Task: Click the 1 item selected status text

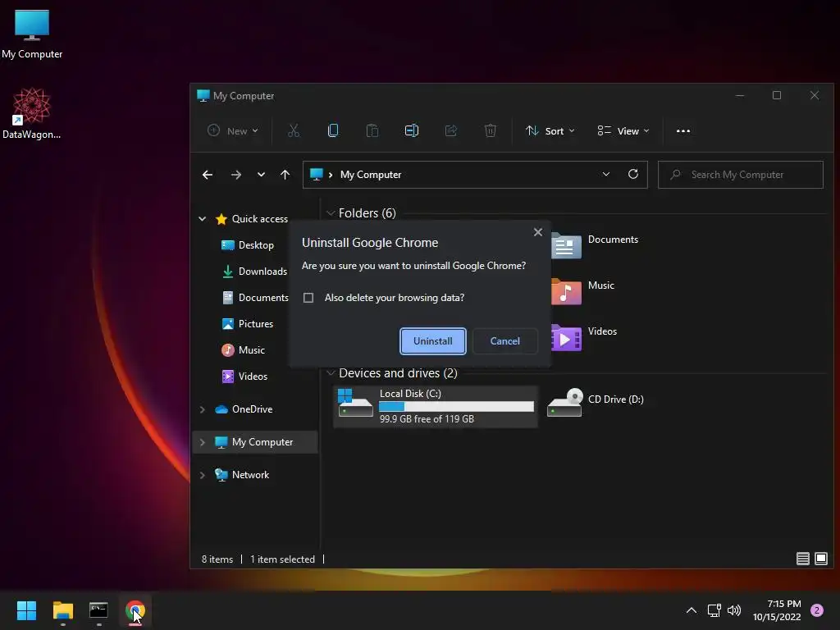Action: pyautogui.click(x=282, y=559)
